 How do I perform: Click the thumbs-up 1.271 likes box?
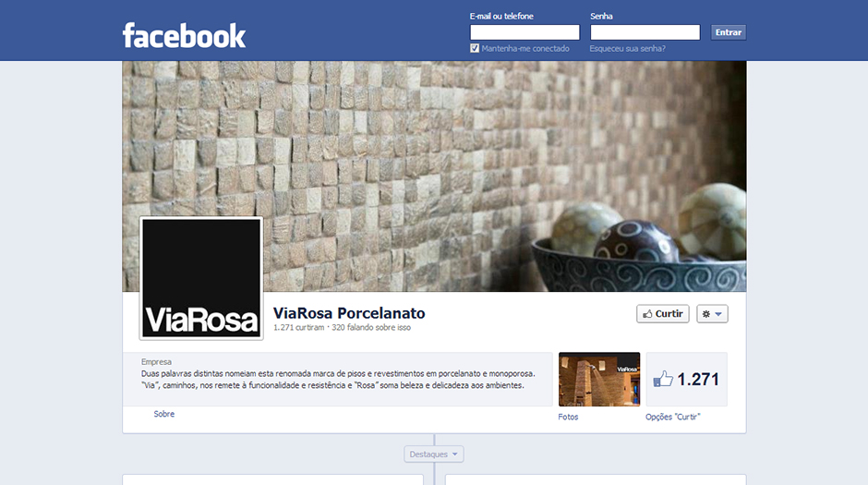point(686,380)
